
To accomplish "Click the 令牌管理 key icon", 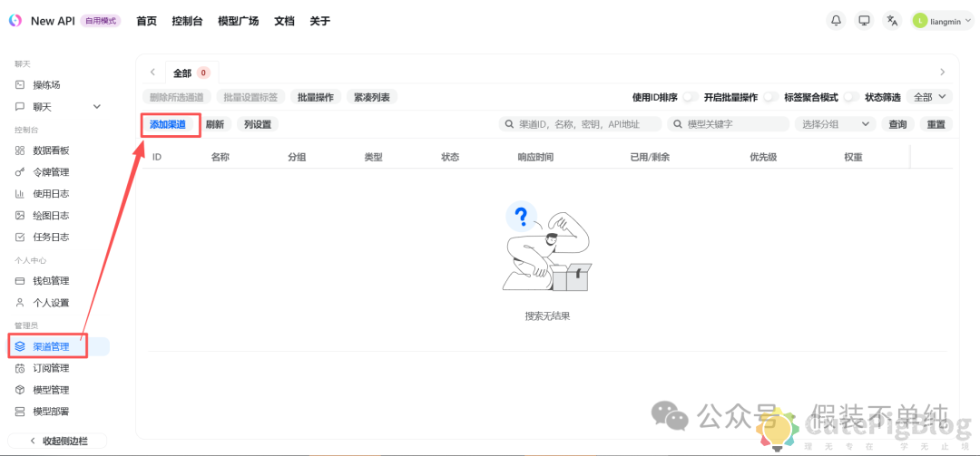I will tap(20, 172).
